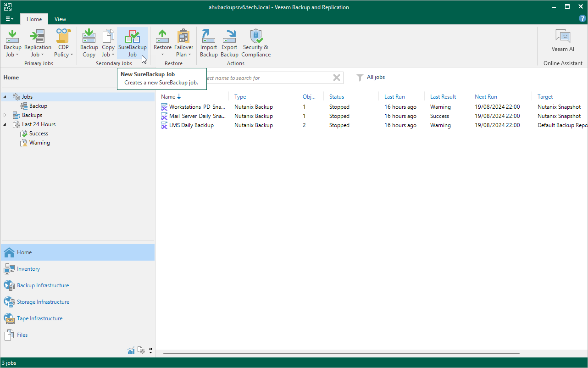This screenshot has height=368, width=588.
Task: Select Jobs in the tree
Action: pos(27,97)
